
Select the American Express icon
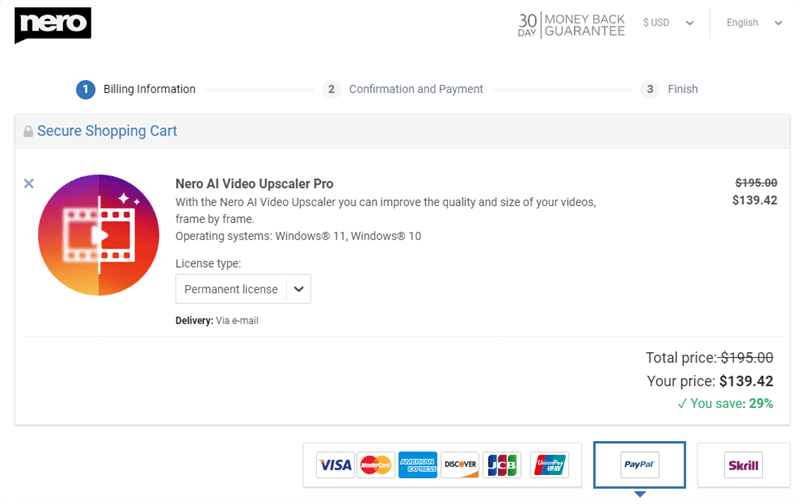[417, 465]
